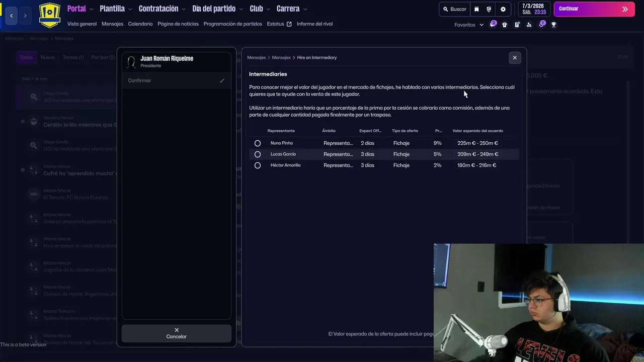Click Héctor Amarilla's 2% commission

438,165
